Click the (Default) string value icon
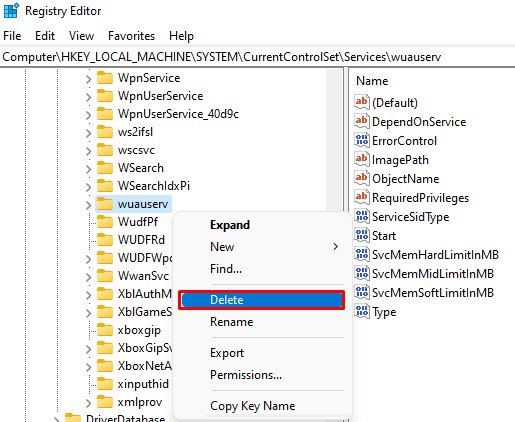The width and height of the screenshot is (515, 422). click(362, 102)
